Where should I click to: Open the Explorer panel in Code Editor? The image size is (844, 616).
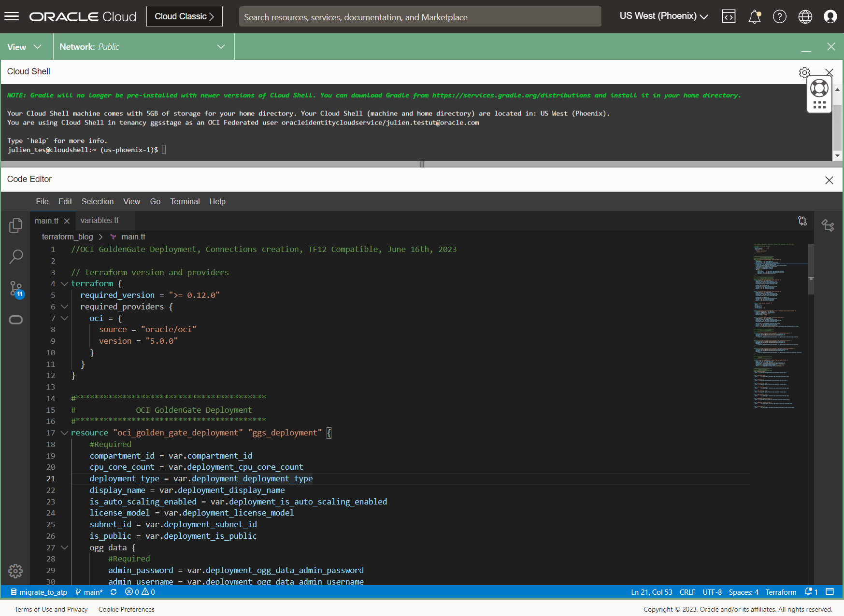[15, 225]
